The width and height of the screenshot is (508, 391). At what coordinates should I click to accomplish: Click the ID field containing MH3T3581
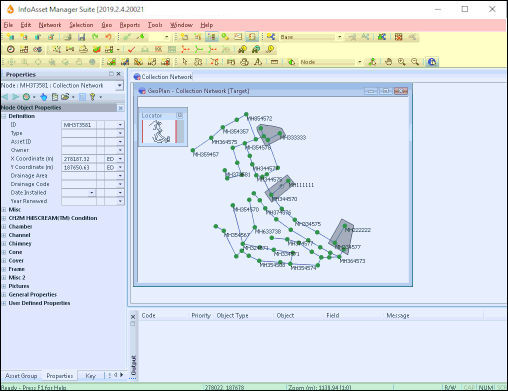pos(79,125)
